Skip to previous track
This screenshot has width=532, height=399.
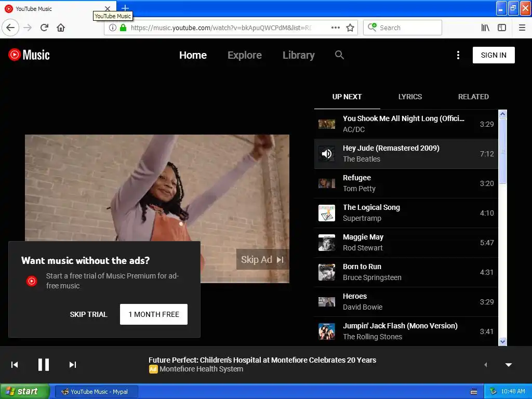point(15,365)
